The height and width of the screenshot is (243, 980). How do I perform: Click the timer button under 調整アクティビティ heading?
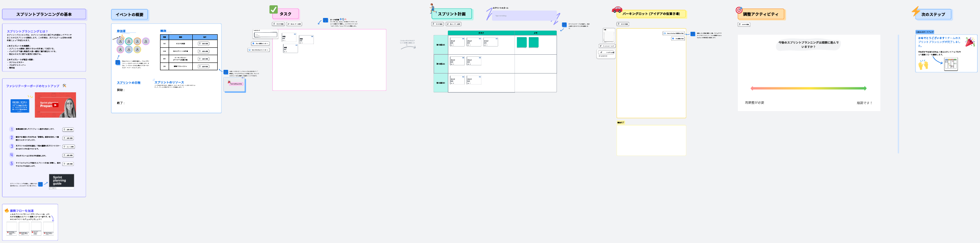pos(744,25)
